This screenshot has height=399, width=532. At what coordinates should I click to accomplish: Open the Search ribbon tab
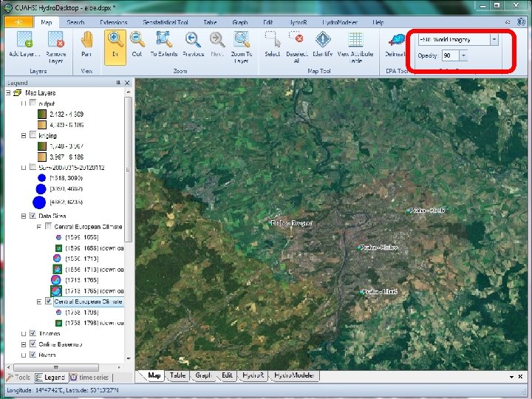click(x=75, y=22)
